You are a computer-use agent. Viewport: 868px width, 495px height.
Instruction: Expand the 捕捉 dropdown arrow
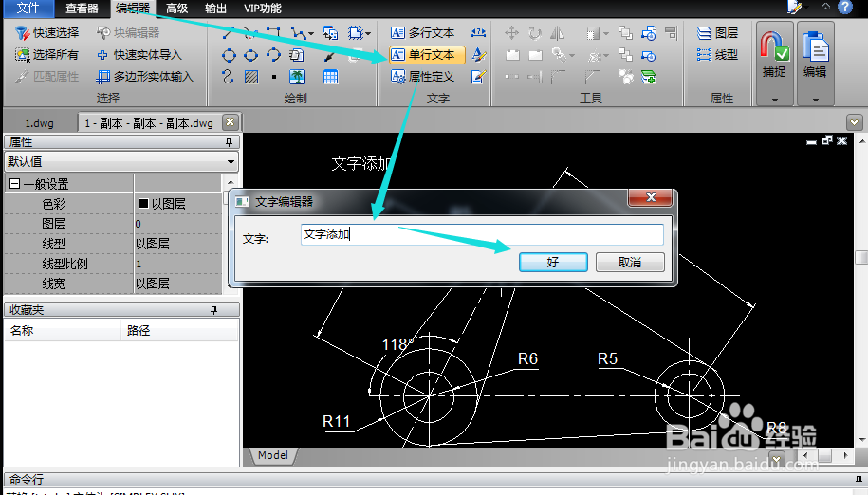coord(774,100)
